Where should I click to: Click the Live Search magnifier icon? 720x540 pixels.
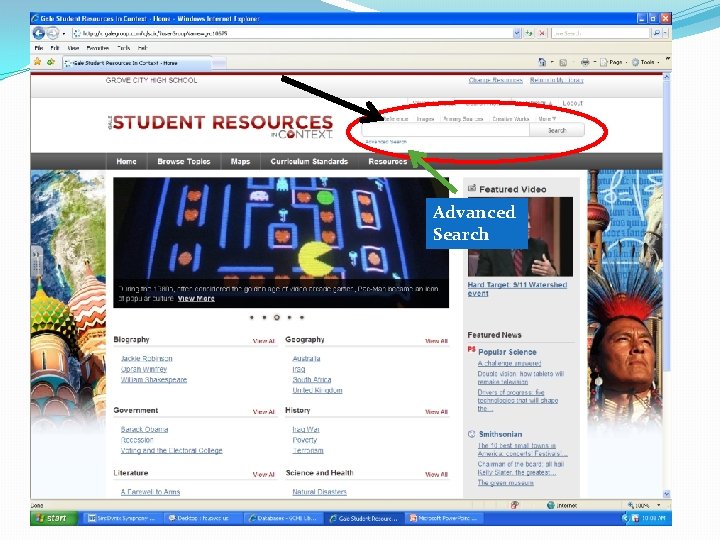click(657, 33)
